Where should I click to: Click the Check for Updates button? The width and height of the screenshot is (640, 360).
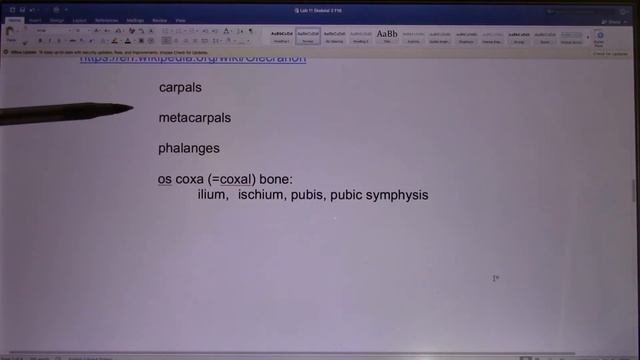610,53
